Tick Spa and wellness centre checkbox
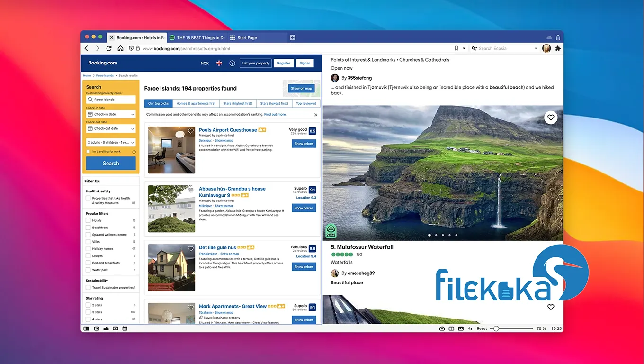 88,235
